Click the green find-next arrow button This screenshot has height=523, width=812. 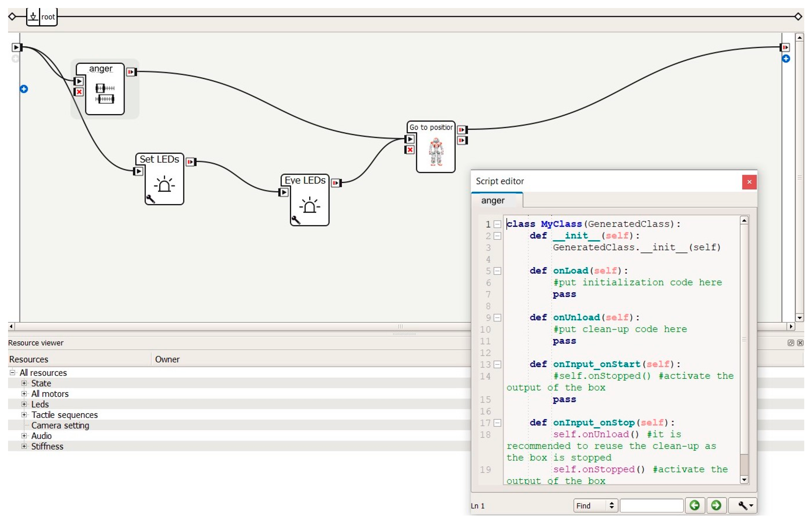[x=717, y=506]
